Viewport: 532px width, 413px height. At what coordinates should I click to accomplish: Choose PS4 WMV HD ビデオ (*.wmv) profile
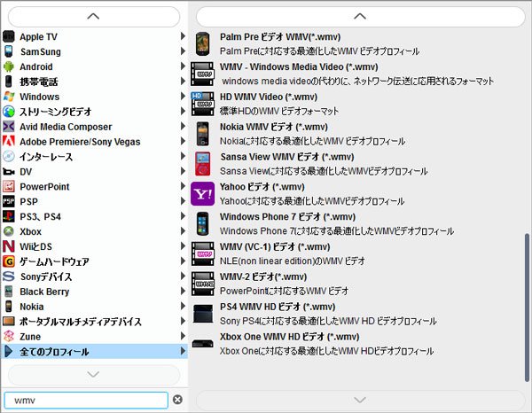point(356,314)
